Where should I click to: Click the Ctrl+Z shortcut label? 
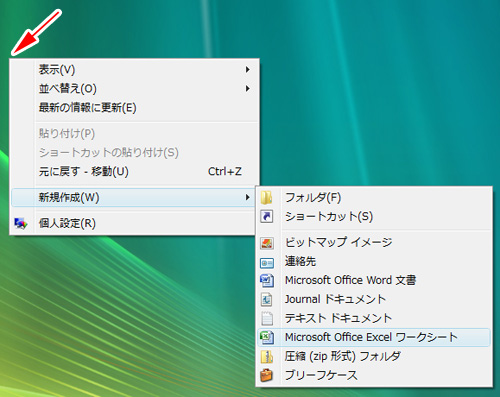(225, 171)
